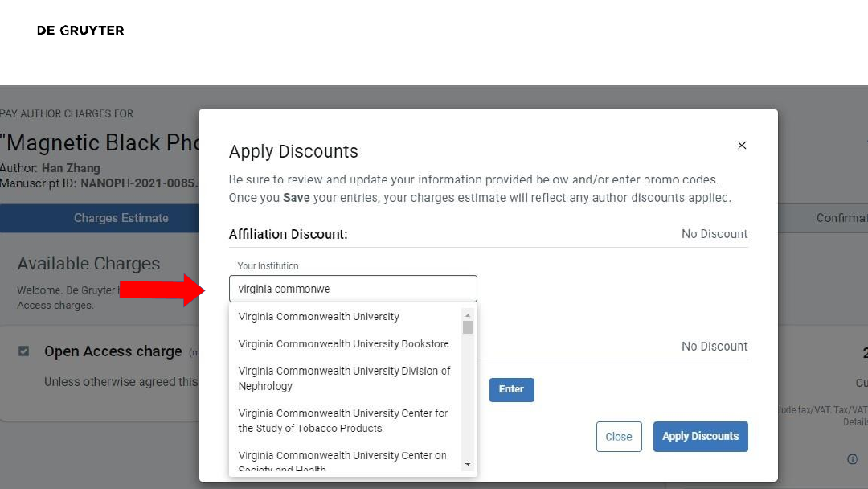Viewport: 868px width, 489px height.
Task: Click the De Gruyter logo
Action: (80, 31)
